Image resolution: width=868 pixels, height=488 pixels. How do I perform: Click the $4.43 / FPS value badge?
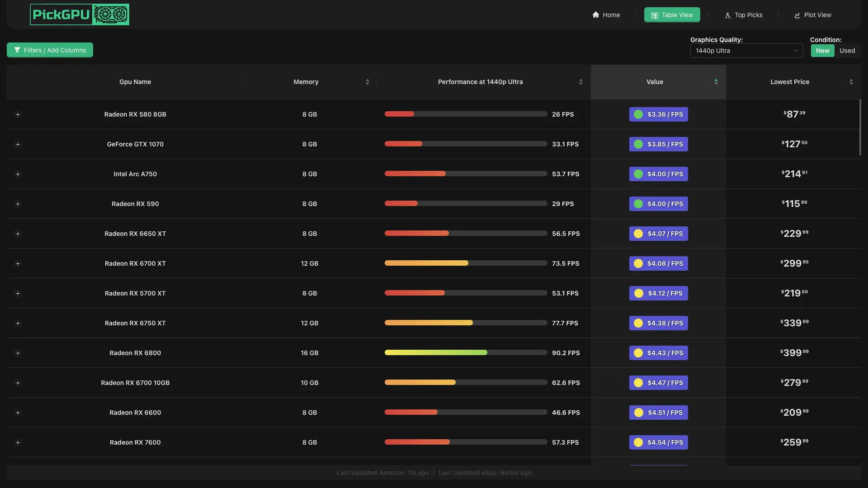(658, 353)
